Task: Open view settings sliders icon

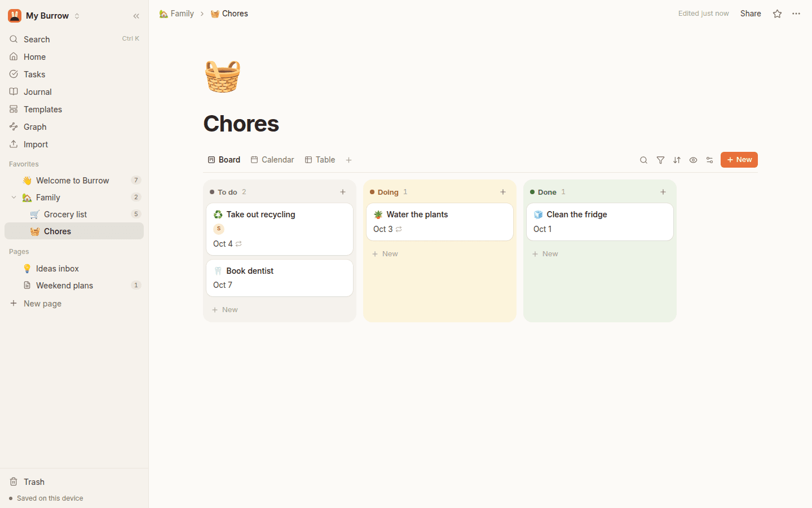Action: [709, 160]
